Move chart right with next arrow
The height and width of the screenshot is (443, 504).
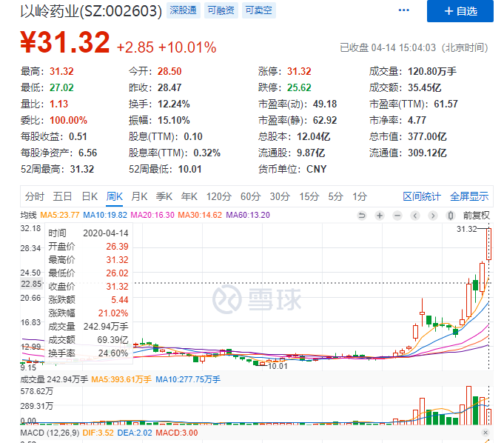point(433,216)
